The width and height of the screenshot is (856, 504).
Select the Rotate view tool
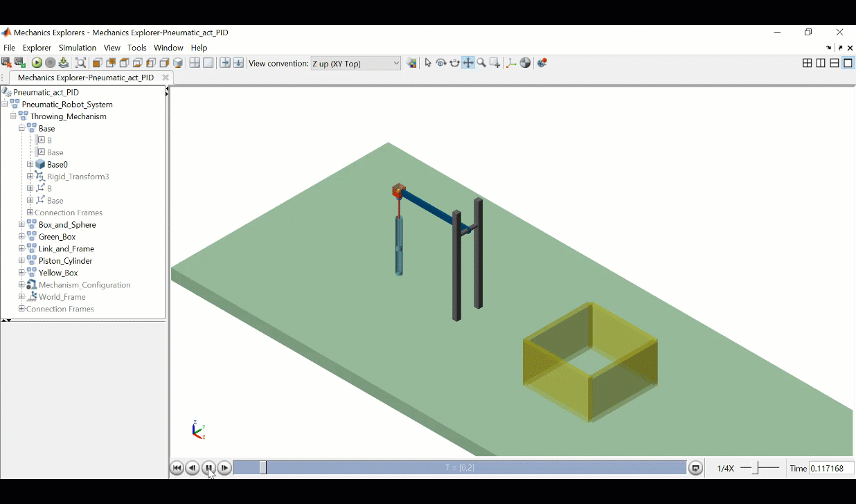(441, 63)
